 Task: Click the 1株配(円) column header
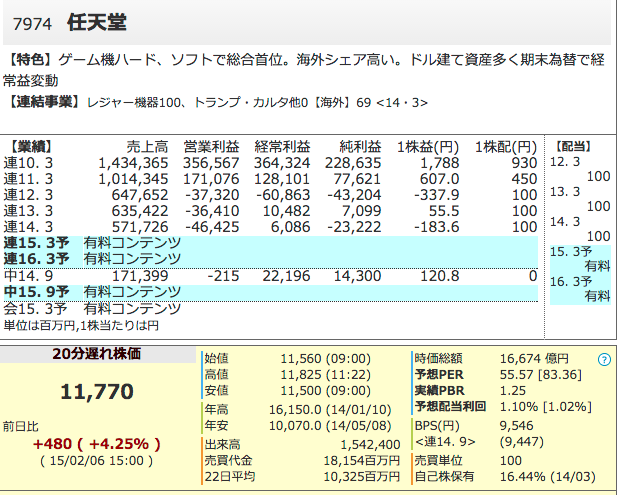pyautogui.click(x=506, y=147)
